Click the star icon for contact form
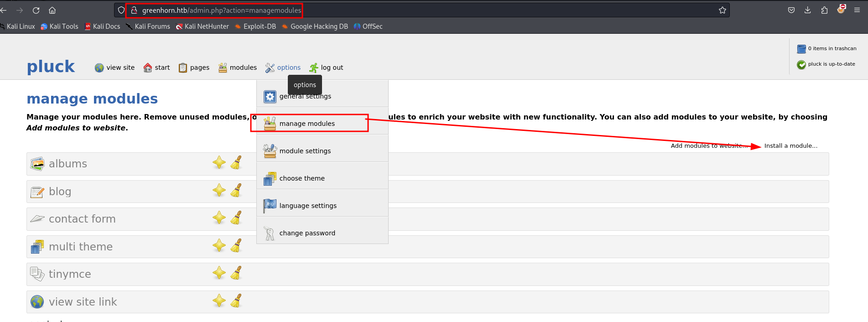Image resolution: width=868 pixels, height=322 pixels. [x=219, y=218]
